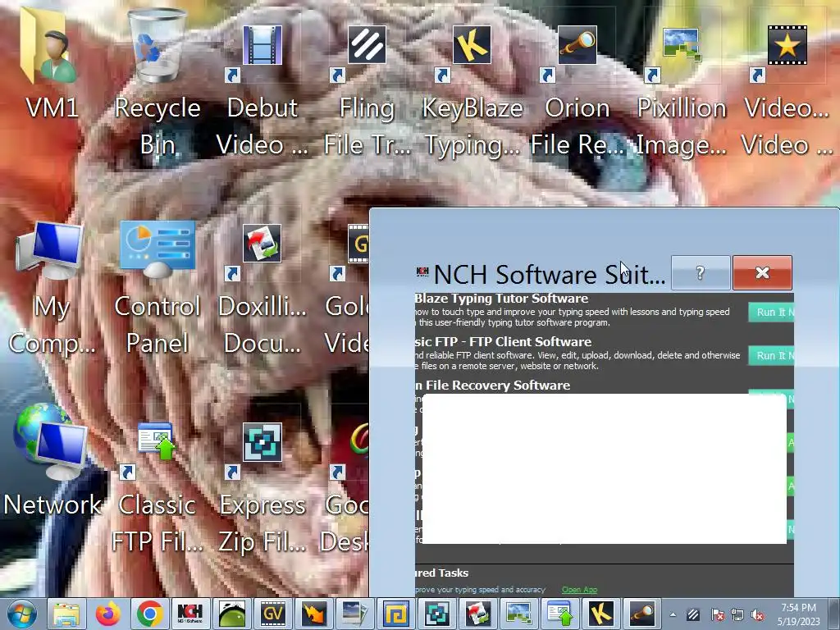Click the GV Golden Videos taskbar icon
Image resolution: width=840 pixels, height=630 pixels.
coord(272,614)
